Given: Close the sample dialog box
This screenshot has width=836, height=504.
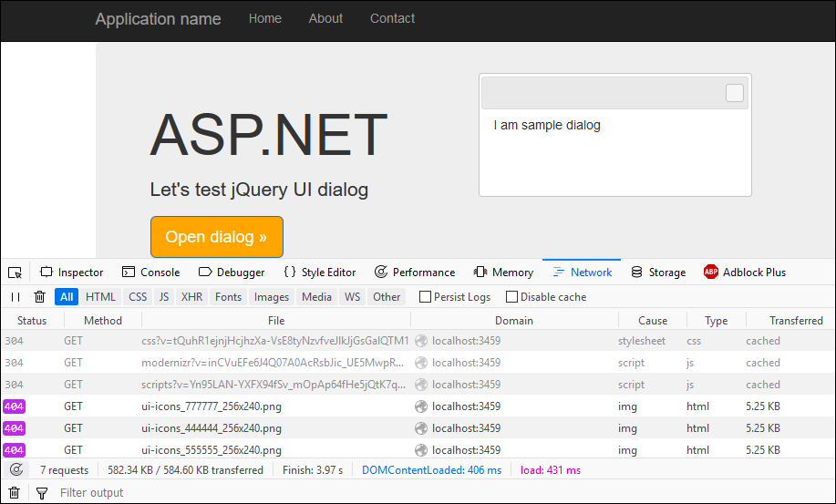Looking at the screenshot, I should [x=734, y=93].
